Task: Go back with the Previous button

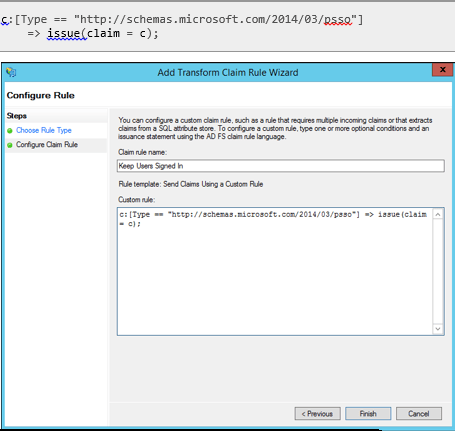Action: point(317,414)
